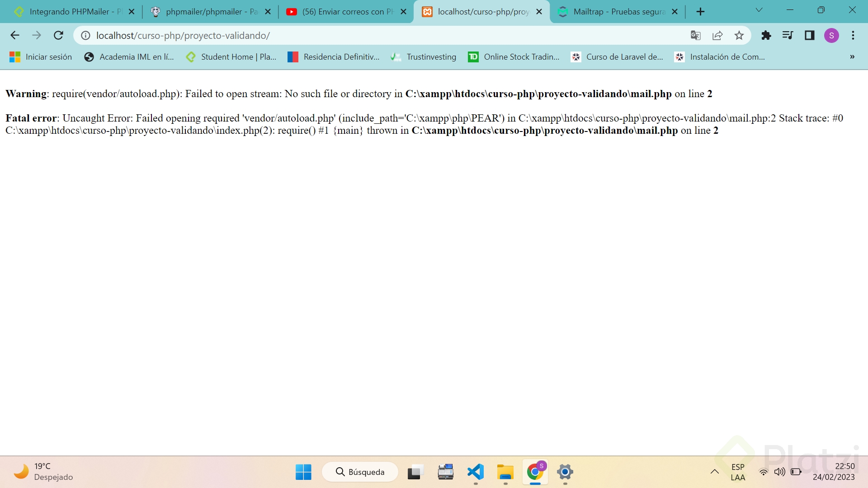View site information icon
The height and width of the screenshot is (488, 868).
[85, 35]
